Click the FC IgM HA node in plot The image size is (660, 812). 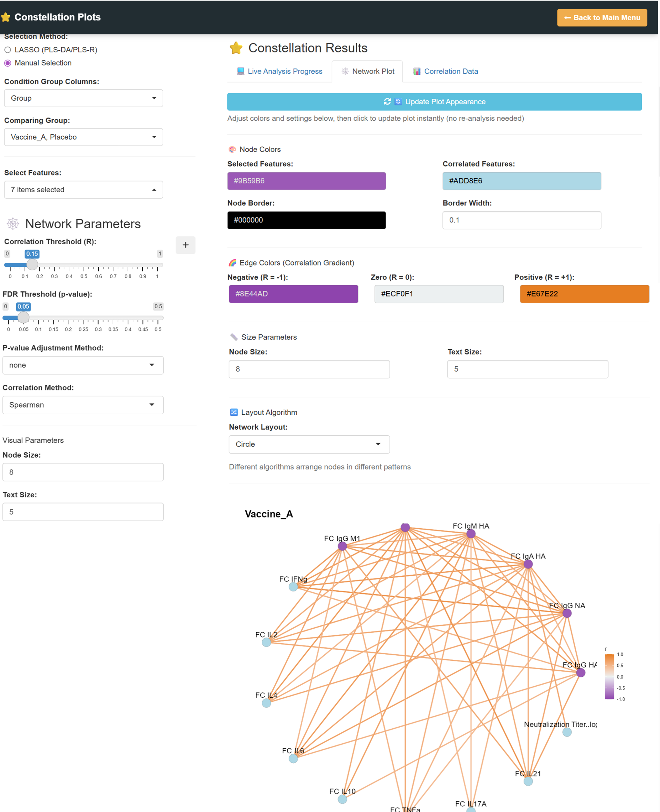pyautogui.click(x=471, y=534)
